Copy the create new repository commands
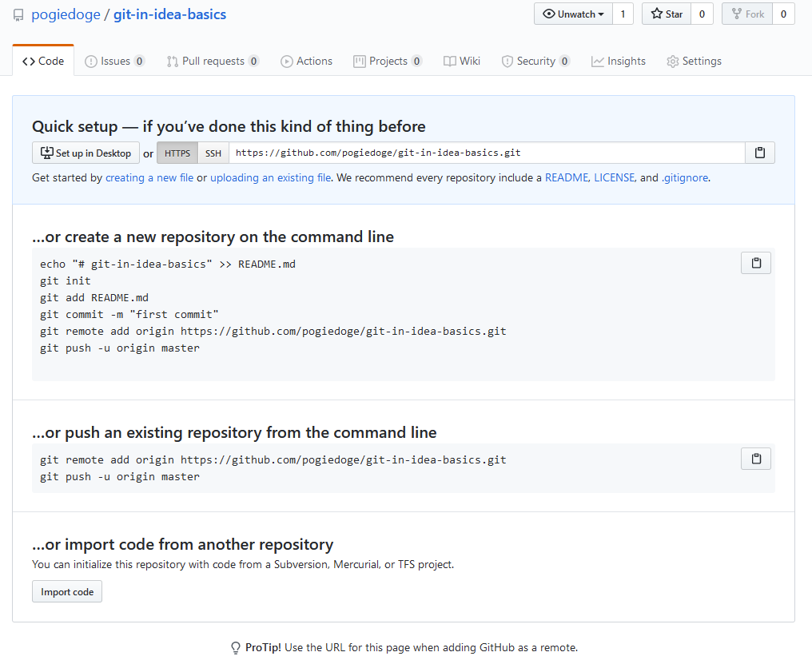 pos(756,263)
